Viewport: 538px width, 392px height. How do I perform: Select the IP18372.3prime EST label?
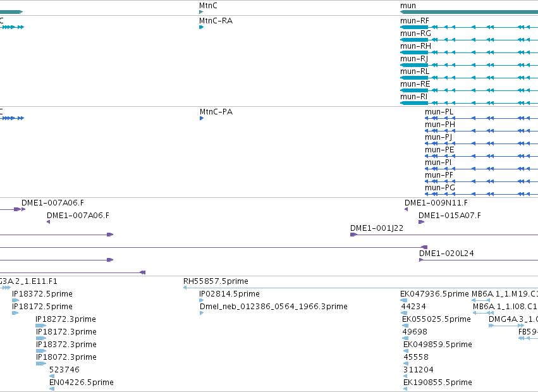tap(66, 345)
